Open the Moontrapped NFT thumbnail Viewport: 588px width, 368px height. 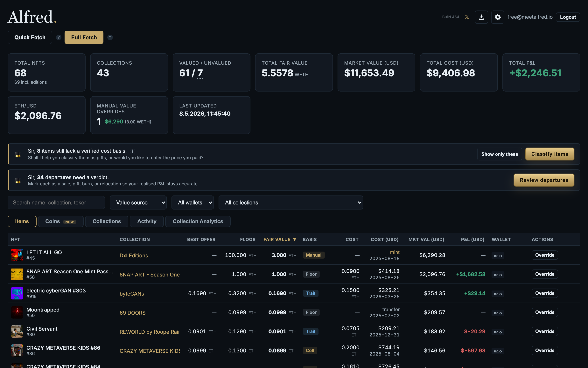pyautogui.click(x=17, y=312)
